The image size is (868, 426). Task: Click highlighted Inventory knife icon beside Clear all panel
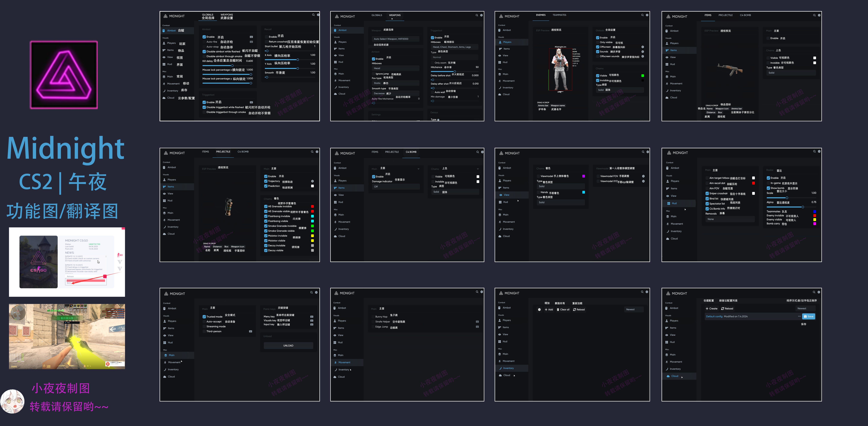tap(500, 368)
